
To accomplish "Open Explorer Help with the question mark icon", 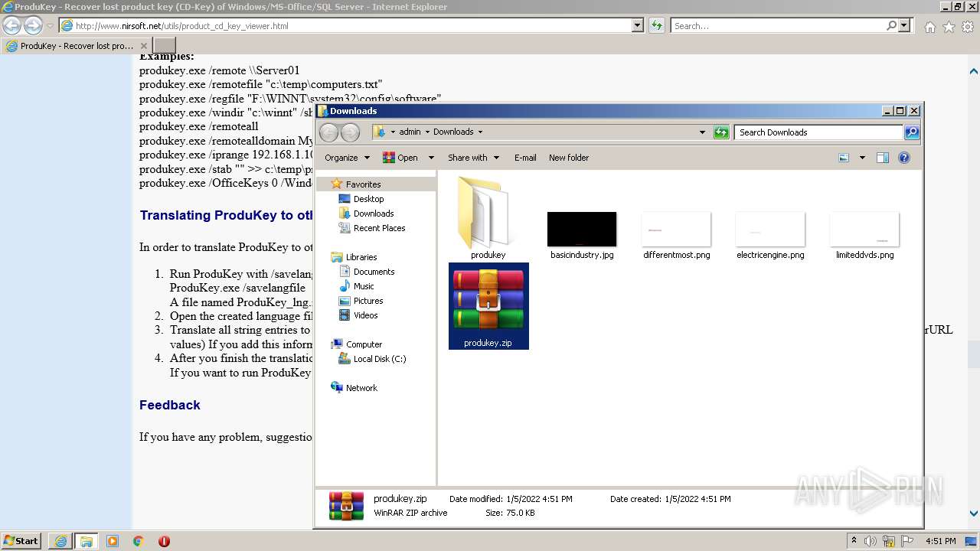I will [904, 158].
